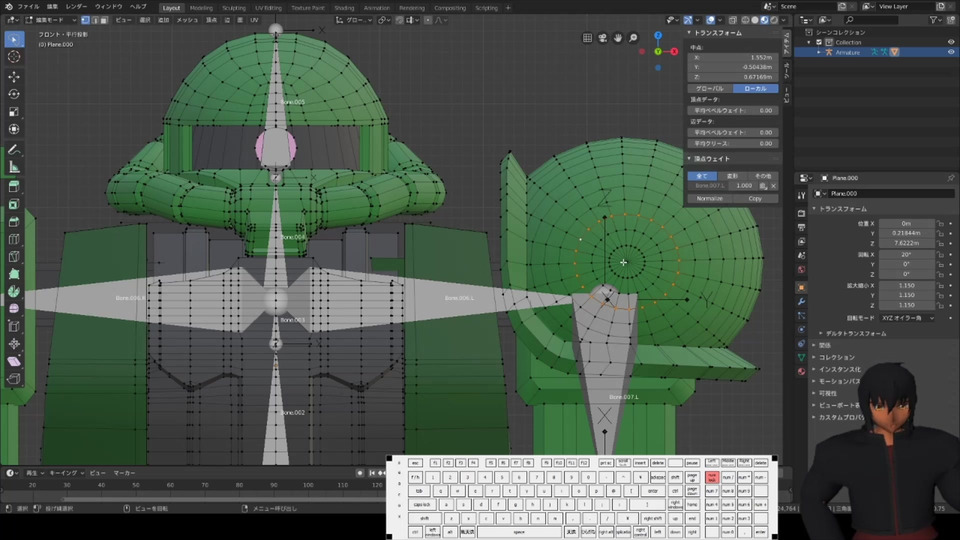Click the All filter in Vertex Weights
960x540 pixels.
[702, 176]
